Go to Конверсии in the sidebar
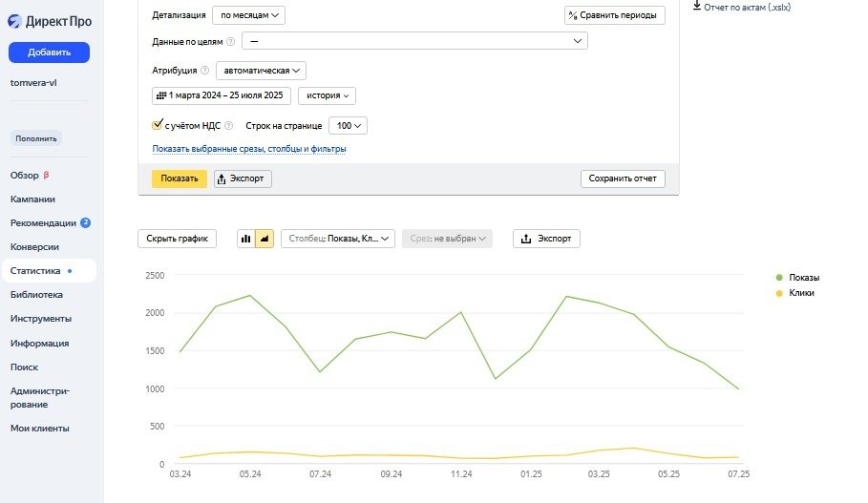 [34, 247]
